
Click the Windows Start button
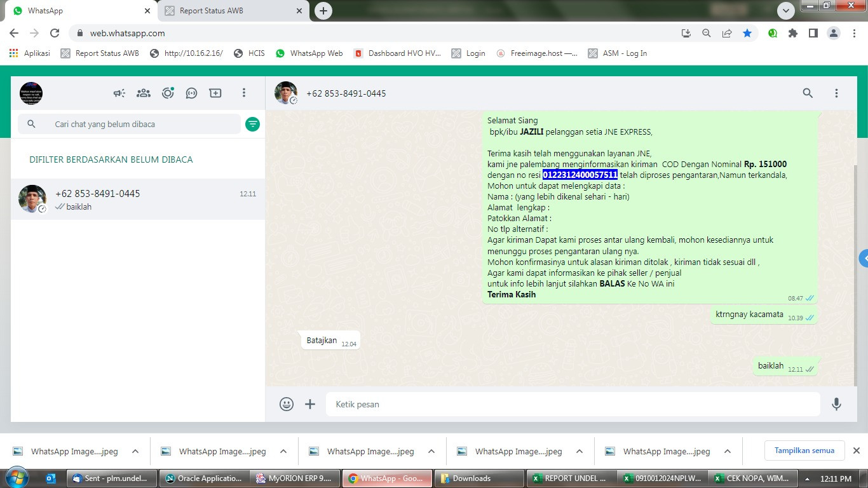tap(16, 478)
